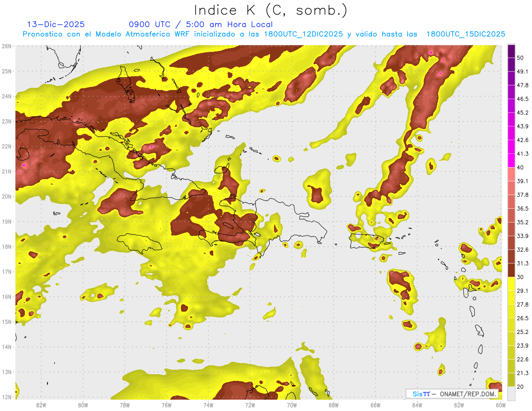The image size is (532, 411).
Task: Click the "Indice K (C, somb.)" chart title
Action: click(271, 11)
